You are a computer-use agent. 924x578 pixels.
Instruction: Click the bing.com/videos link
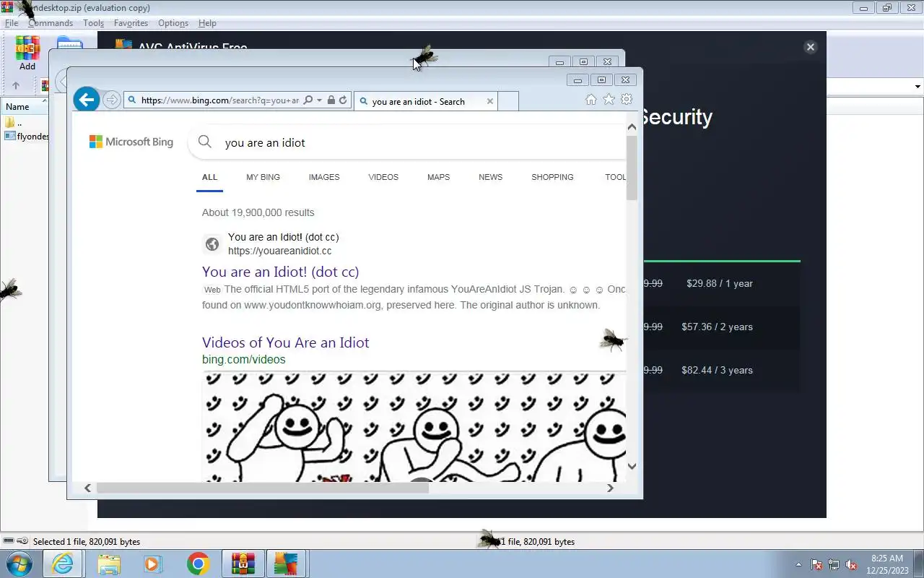pyautogui.click(x=243, y=359)
